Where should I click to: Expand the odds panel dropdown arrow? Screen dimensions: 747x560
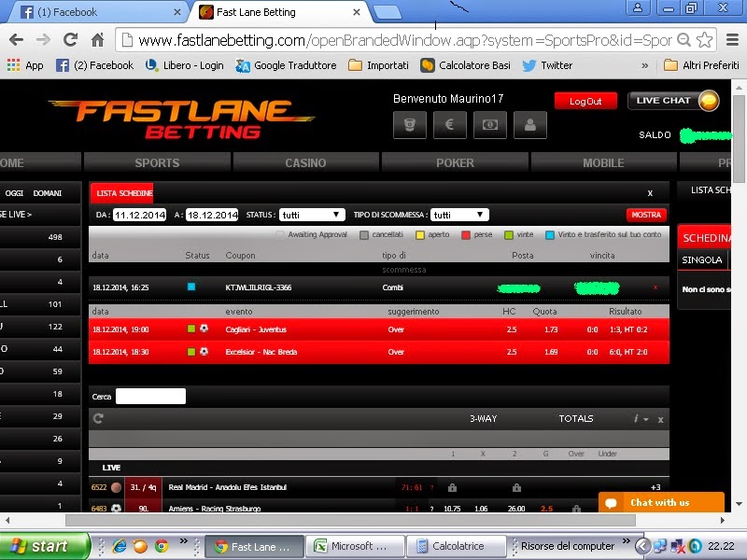coord(646,419)
